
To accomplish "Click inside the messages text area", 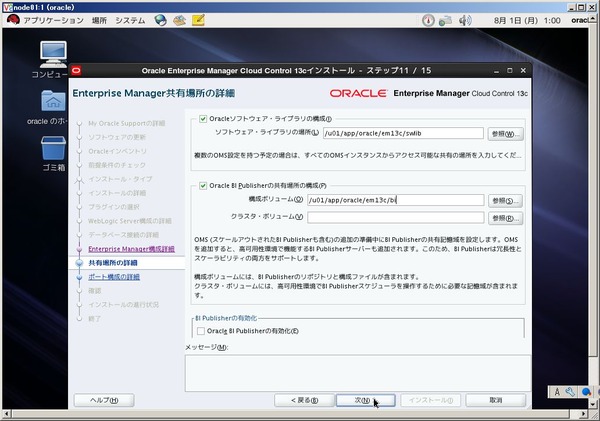I will [x=358, y=373].
